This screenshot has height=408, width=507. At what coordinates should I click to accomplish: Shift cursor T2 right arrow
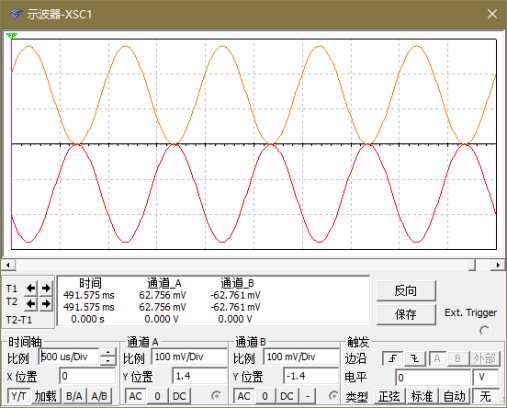46,303
